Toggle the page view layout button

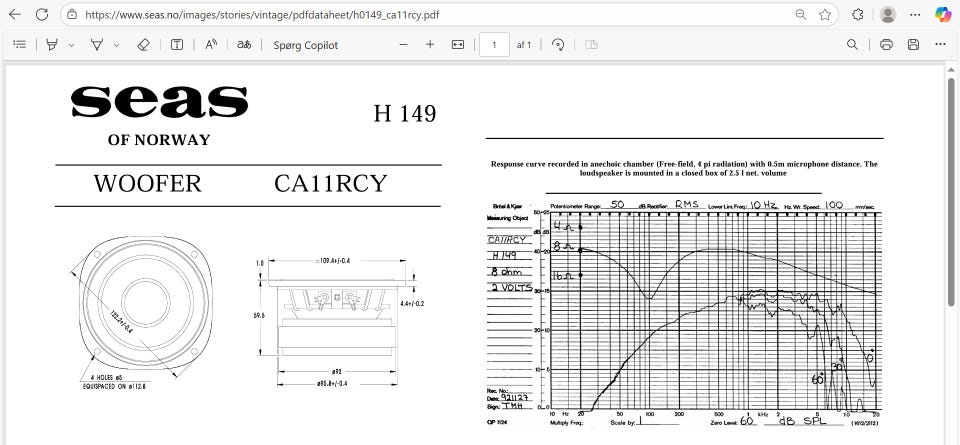591,45
